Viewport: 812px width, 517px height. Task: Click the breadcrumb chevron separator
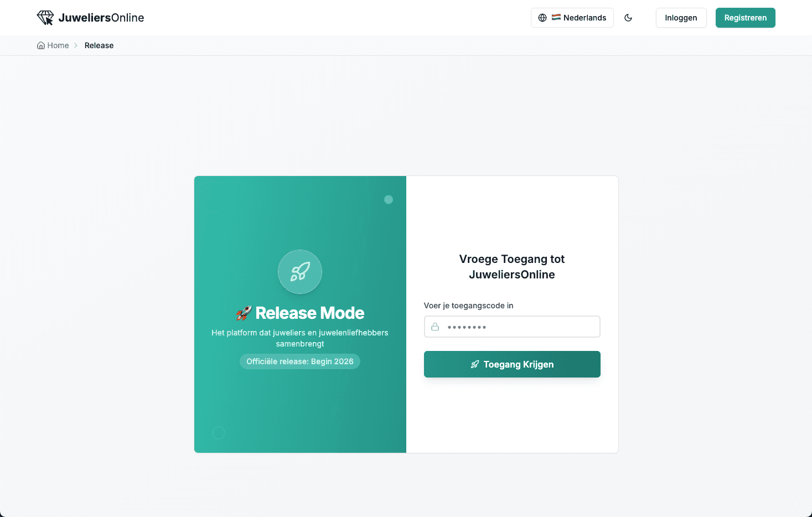pos(76,45)
